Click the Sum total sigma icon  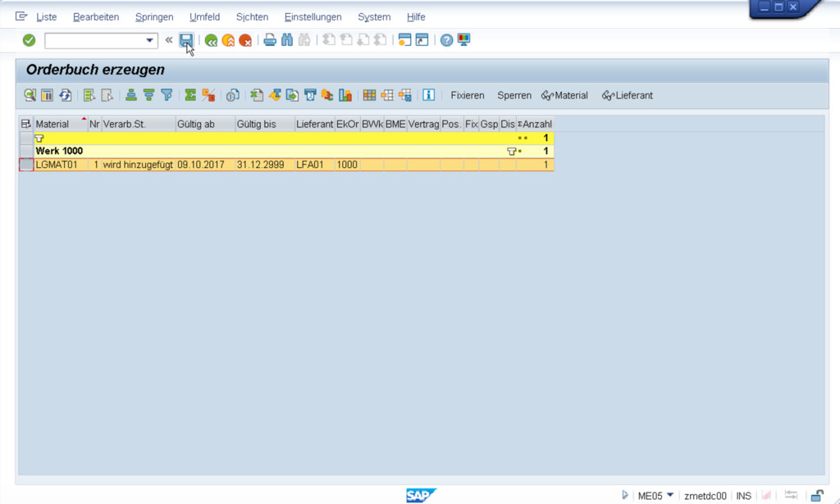pyautogui.click(x=190, y=95)
